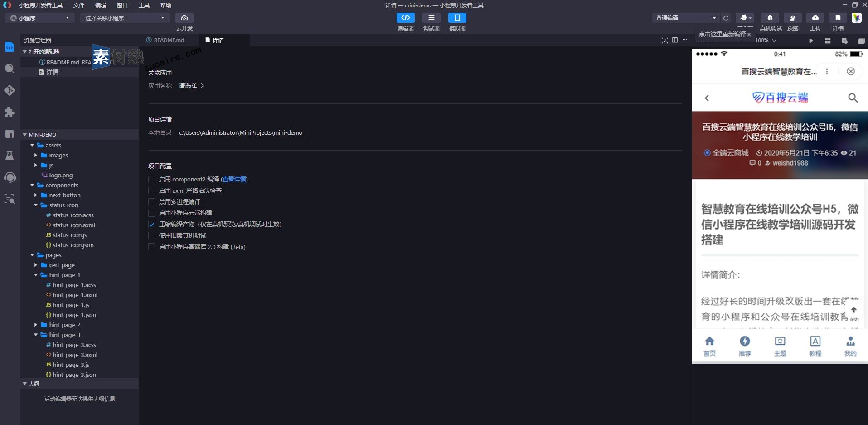Dismiss the 点击这里重新编译 tooltip

[749, 34]
